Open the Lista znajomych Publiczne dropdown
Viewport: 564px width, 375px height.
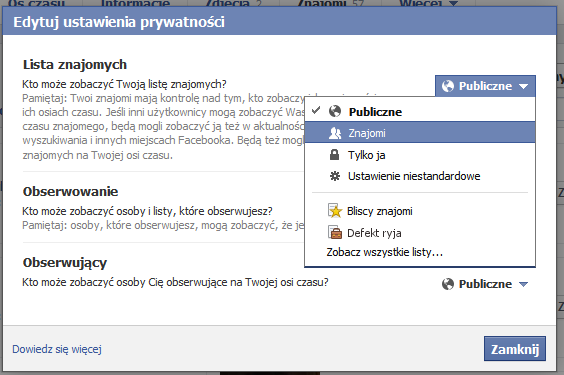pyautogui.click(x=485, y=86)
